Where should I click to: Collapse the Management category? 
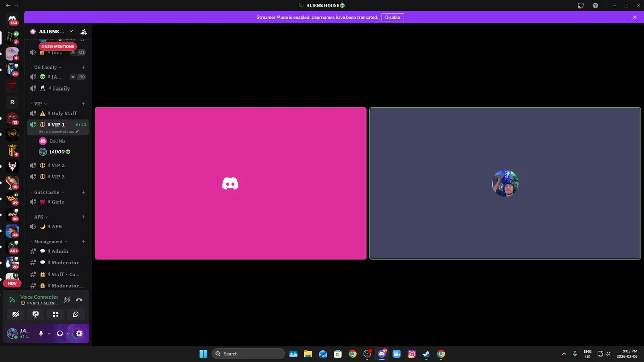50,242
